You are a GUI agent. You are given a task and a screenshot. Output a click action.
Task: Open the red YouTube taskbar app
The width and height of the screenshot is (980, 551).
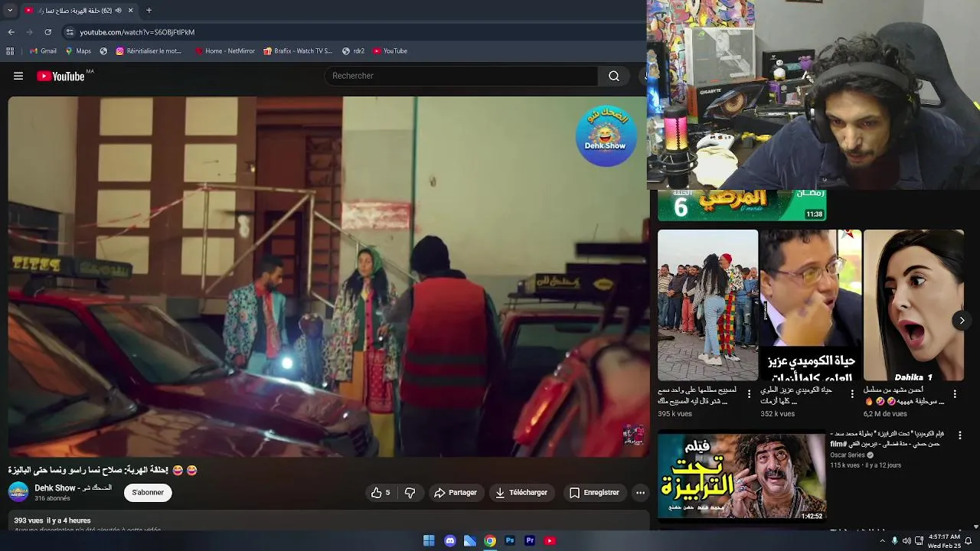[550, 541]
